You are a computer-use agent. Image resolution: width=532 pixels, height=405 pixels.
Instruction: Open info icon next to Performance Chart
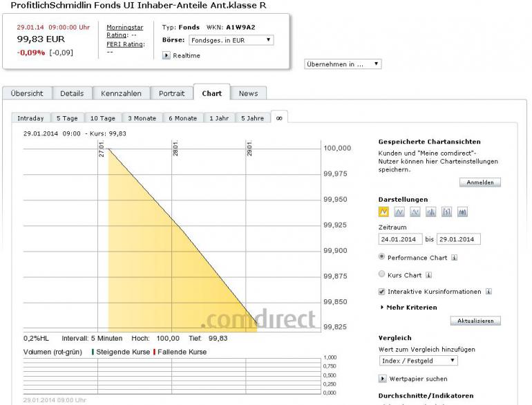pyautogui.click(x=455, y=258)
